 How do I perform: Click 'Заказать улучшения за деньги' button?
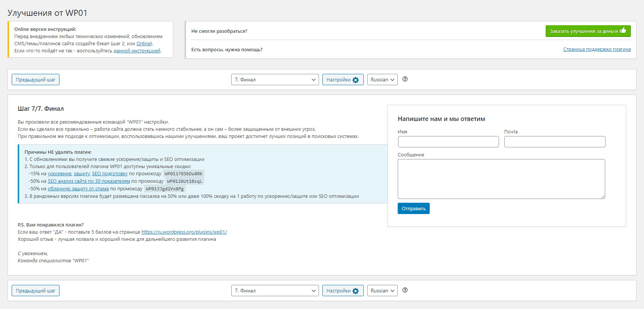588,31
